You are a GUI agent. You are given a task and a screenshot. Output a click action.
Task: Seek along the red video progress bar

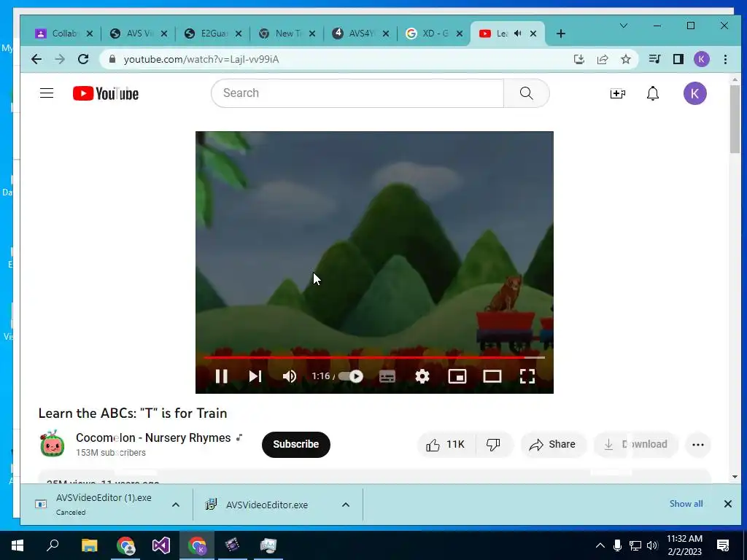coord(374,357)
